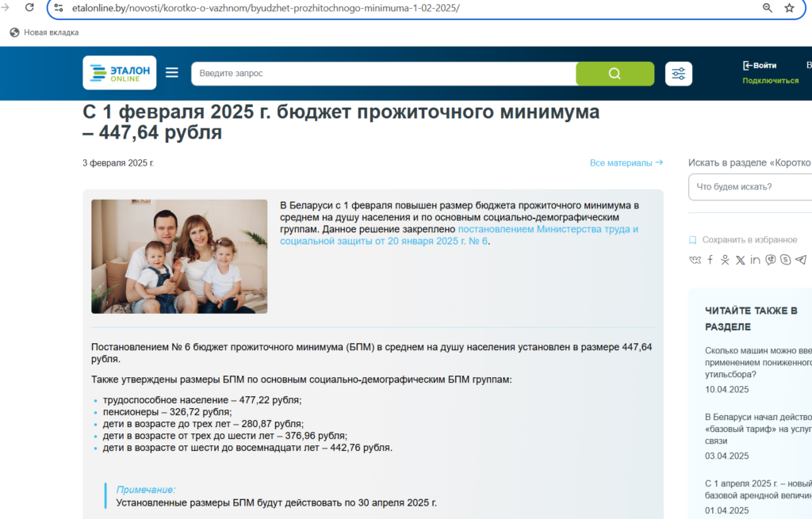This screenshot has height=519, width=812.
Task: Share the article on LinkedIn
Action: point(756,260)
